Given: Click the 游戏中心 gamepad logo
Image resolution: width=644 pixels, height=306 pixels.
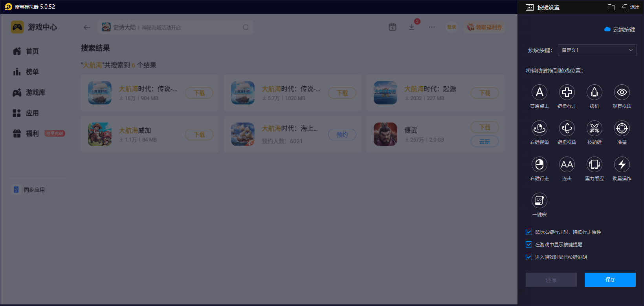Looking at the screenshot, I should [x=17, y=27].
